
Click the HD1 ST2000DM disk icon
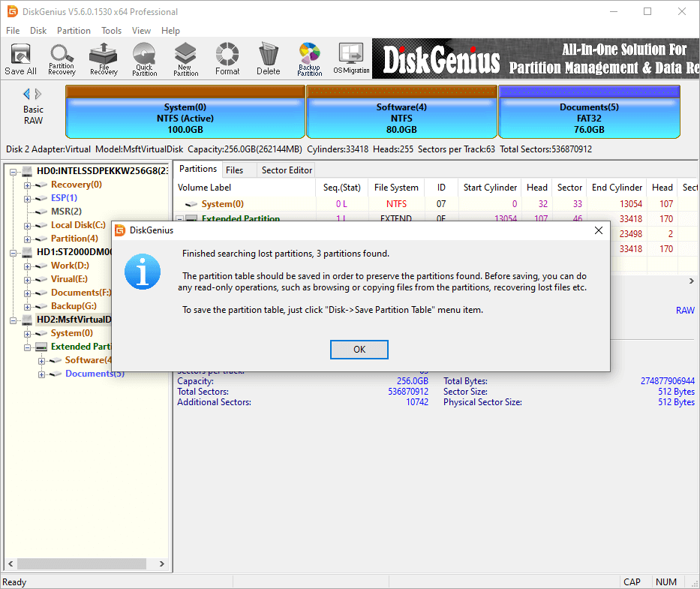pos(28,252)
